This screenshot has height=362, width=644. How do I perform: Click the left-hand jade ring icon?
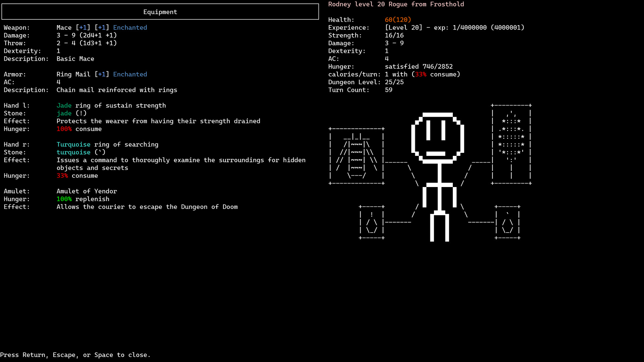tap(371, 222)
